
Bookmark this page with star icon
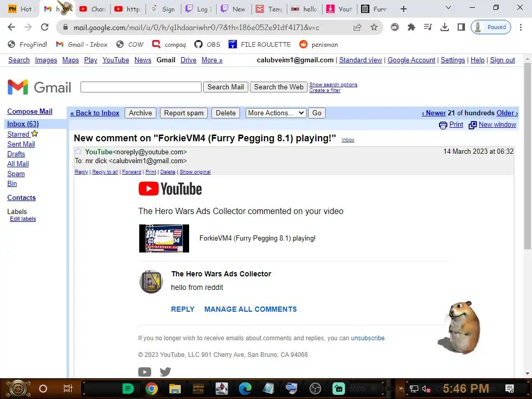[374, 27]
